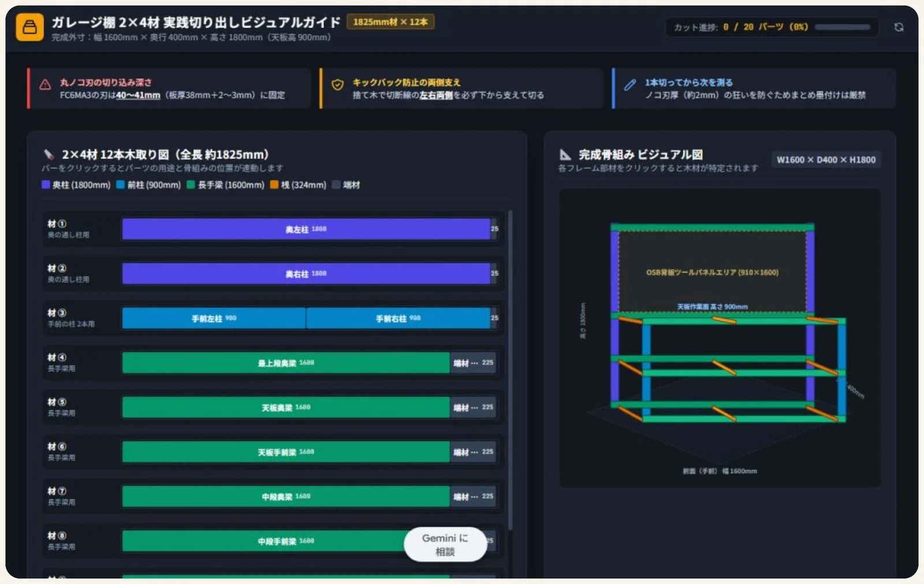Image resolution: width=924 pixels, height=584 pixels.
Task: Click the blue 前柱 (900mm) legend swatch
Action: (x=120, y=185)
